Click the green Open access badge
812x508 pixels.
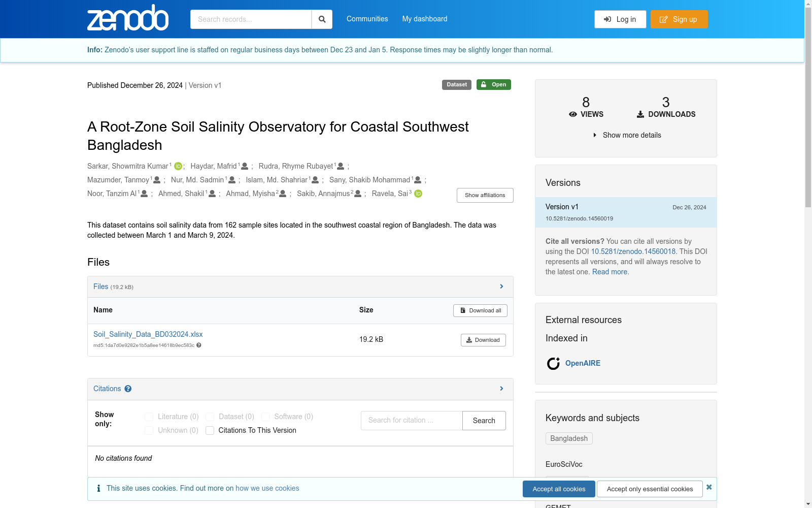(x=494, y=85)
